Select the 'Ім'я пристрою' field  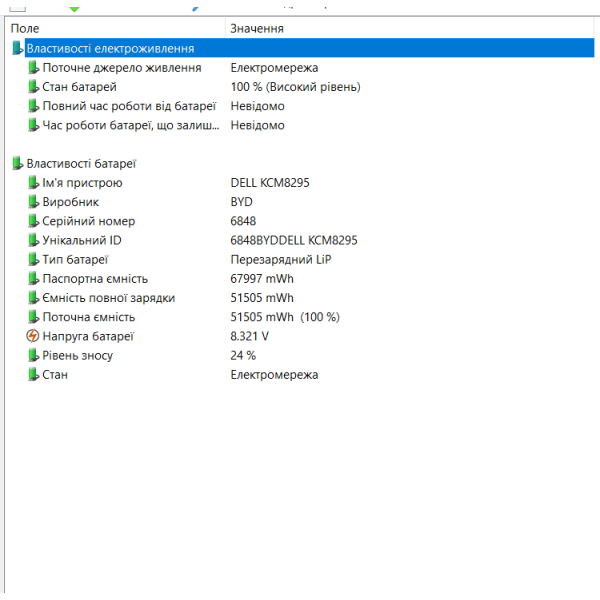[x=82, y=183]
